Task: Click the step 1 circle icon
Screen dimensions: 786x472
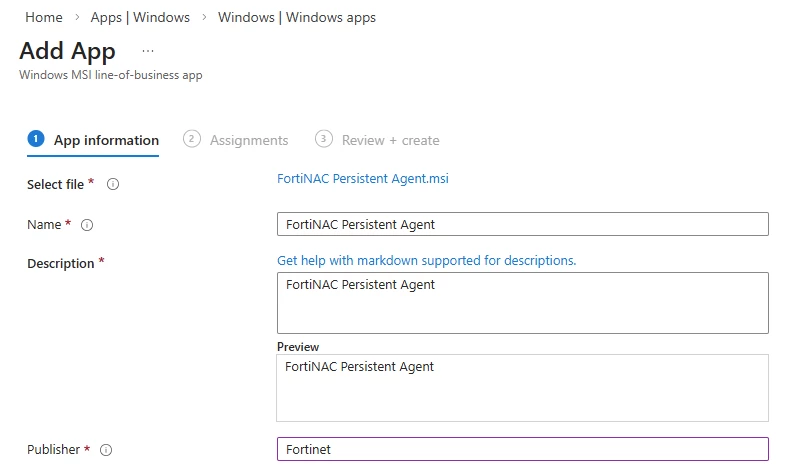Action: [x=36, y=139]
